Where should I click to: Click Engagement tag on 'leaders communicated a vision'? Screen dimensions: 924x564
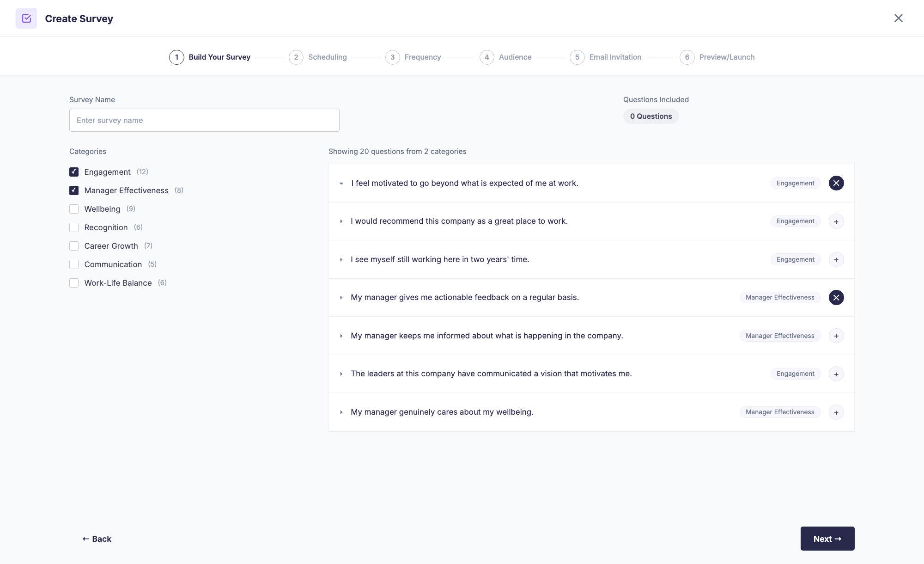(796, 374)
